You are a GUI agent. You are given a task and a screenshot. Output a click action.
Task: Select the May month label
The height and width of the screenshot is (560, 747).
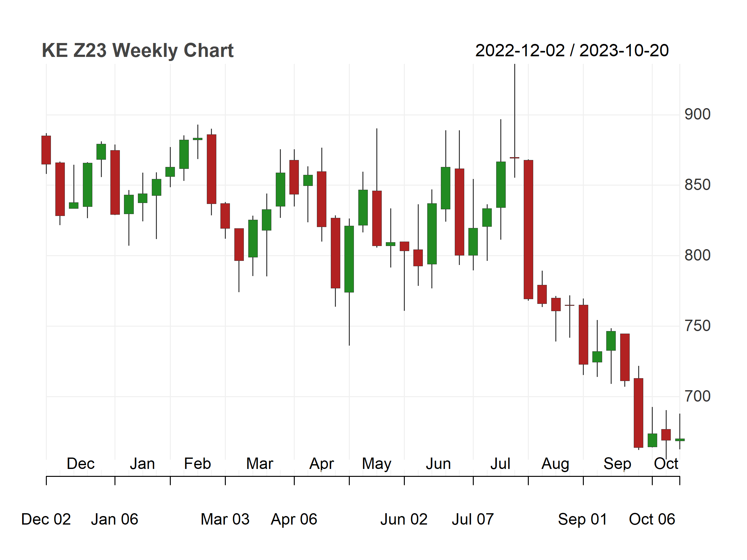tap(377, 464)
